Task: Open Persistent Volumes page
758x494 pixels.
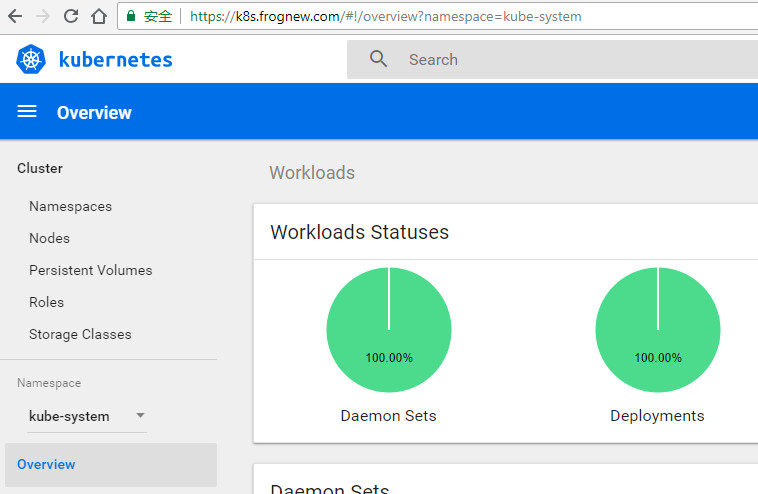Action: (x=90, y=270)
